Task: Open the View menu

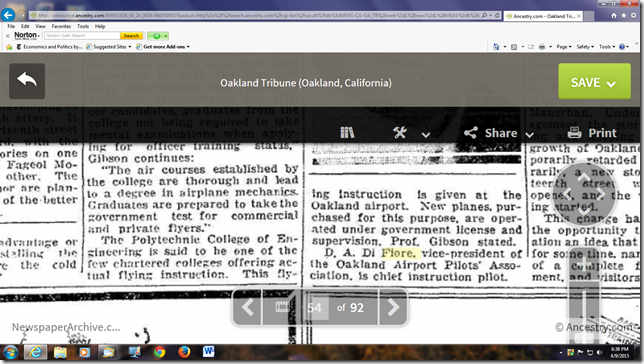Action: pos(40,26)
